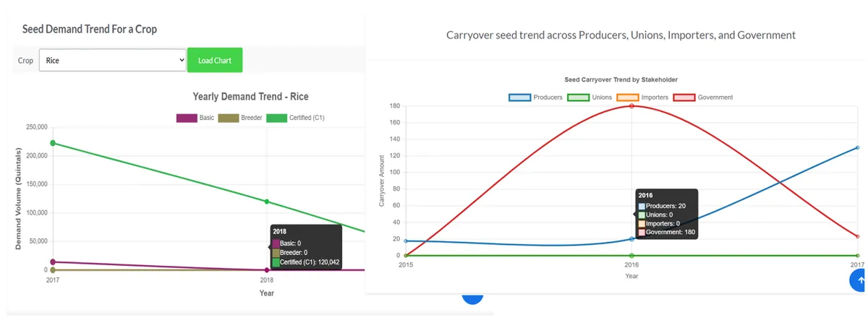Click the 'Seed Demand Trend For a Crop' heading
This screenshot has height=333, width=868.
point(90,29)
